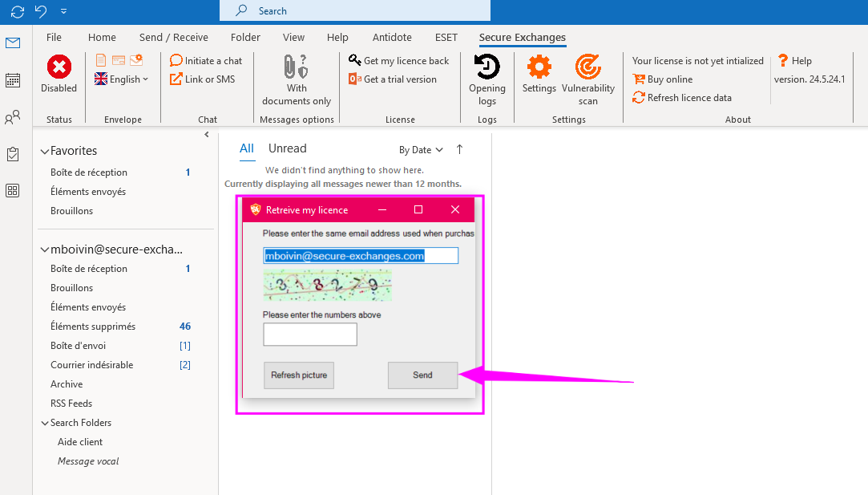
Task: Open the Tasks view in left sidebar
Action: [x=13, y=154]
